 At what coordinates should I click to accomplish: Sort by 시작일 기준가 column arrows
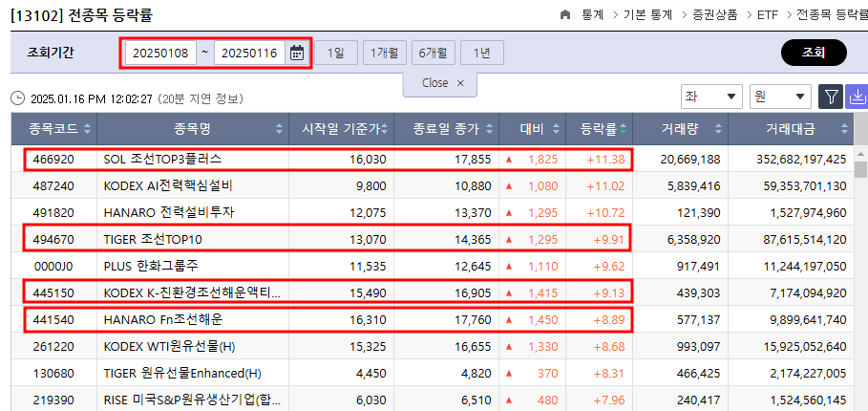384,129
